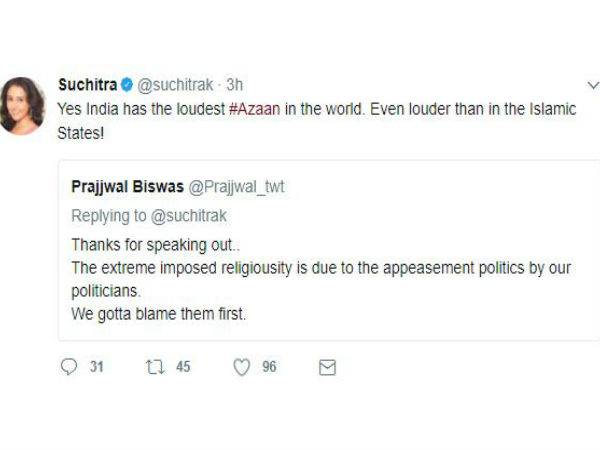The height and width of the screenshot is (450, 600).
Task: Click the main tweet text about loudest Azaan
Action: 316,121
